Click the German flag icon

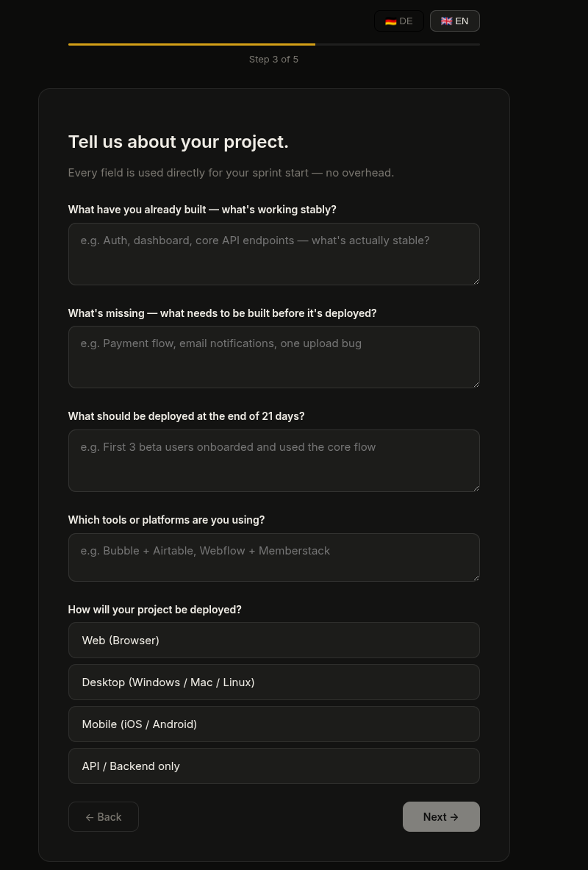point(390,21)
